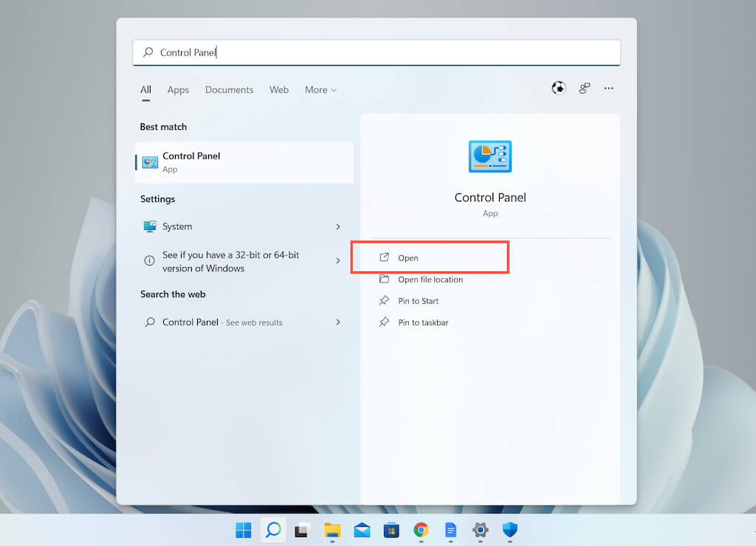
Task: Click the taskbar Search icon
Action: 273,530
